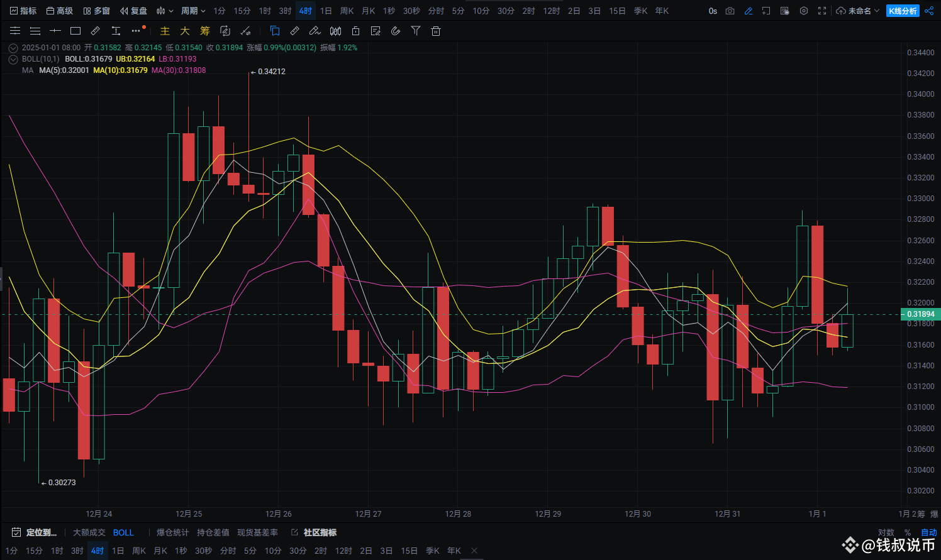Enter fullscreen mode
The height and width of the screenshot is (560, 941).
coord(822,11)
